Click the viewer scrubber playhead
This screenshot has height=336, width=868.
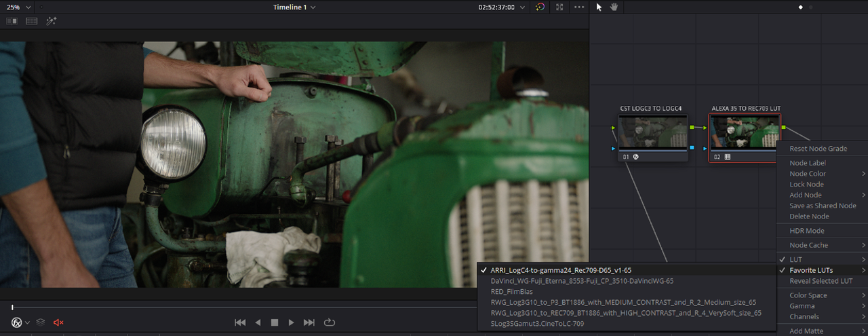click(12, 307)
